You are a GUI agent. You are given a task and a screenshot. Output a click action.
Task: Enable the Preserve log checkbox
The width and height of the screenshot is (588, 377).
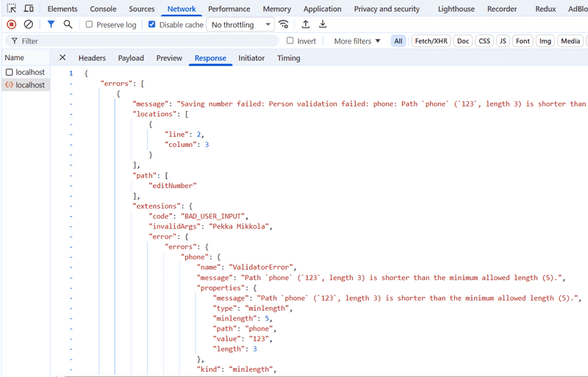click(89, 25)
